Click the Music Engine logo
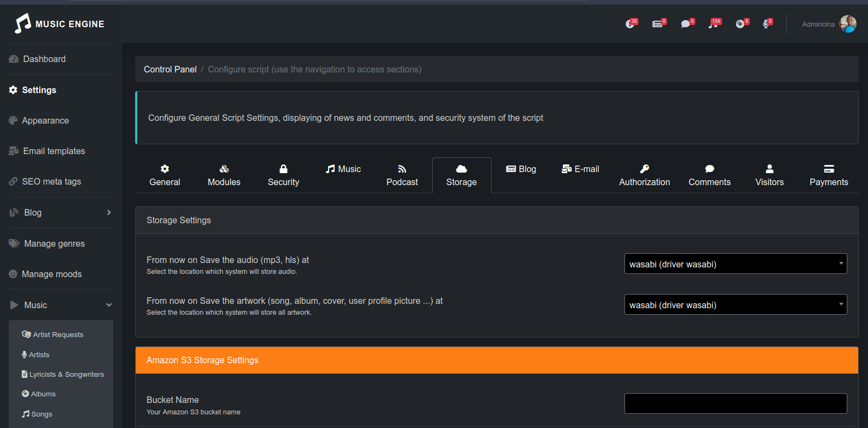Image resolution: width=868 pixels, height=428 pixels. coord(60,24)
